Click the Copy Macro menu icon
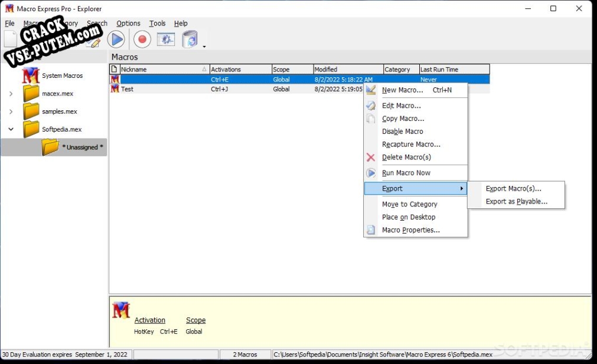The width and height of the screenshot is (597, 364). 371,119
